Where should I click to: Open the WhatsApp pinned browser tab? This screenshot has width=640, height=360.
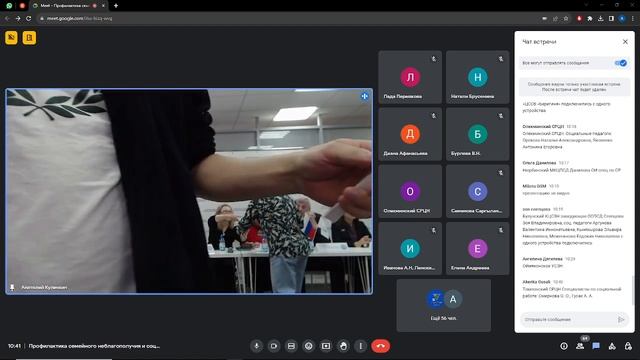pos(9,6)
